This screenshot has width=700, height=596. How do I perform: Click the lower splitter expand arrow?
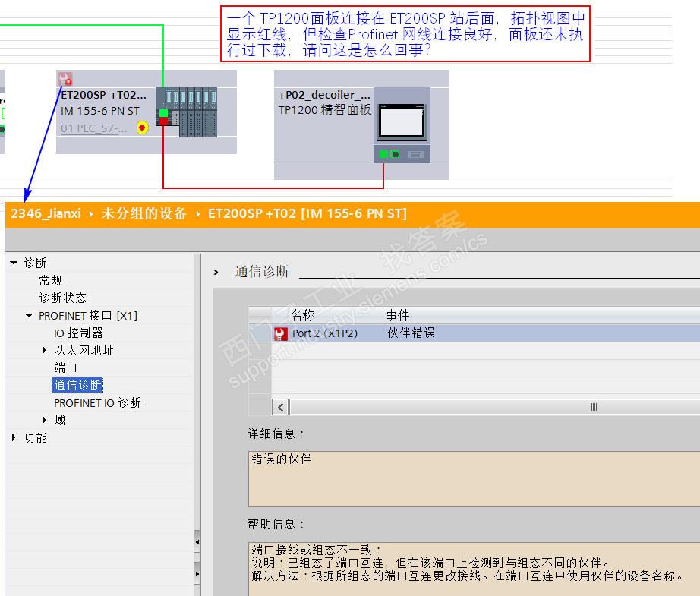click(197, 574)
